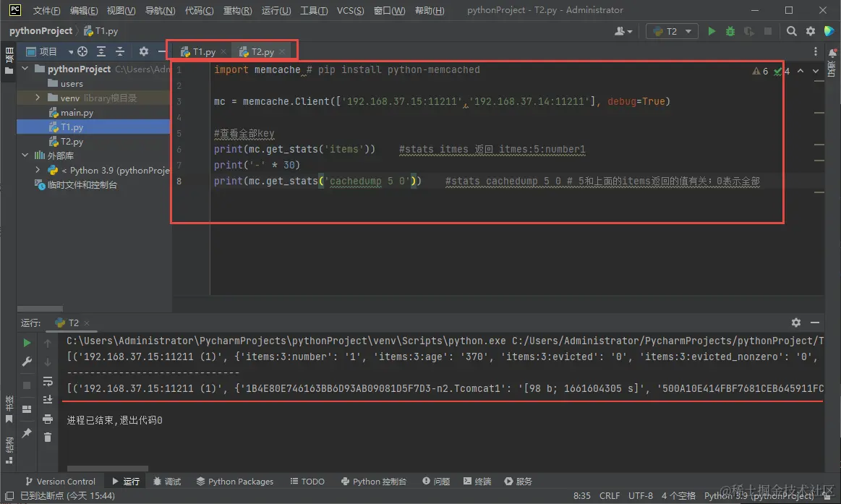Viewport: 841px width, 504px height.
Task: Open run configuration wrench icon in Run panel
Action: pyautogui.click(x=27, y=362)
